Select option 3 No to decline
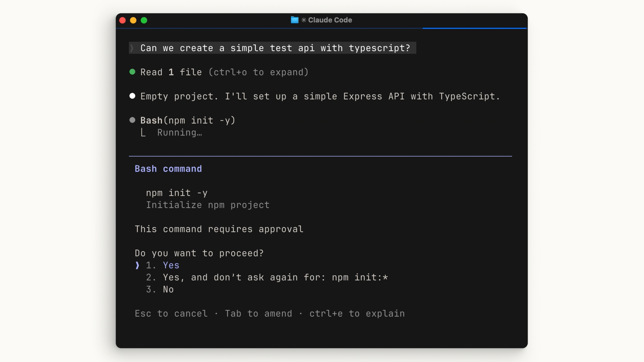The height and width of the screenshot is (362, 644). pos(168,289)
